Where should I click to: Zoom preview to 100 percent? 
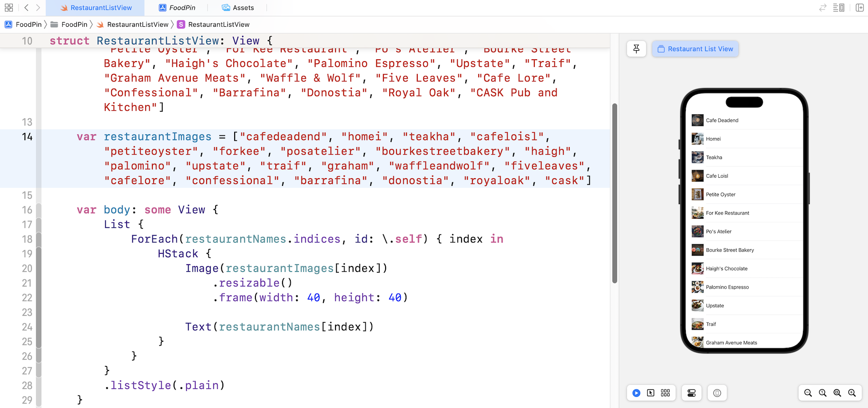click(823, 393)
